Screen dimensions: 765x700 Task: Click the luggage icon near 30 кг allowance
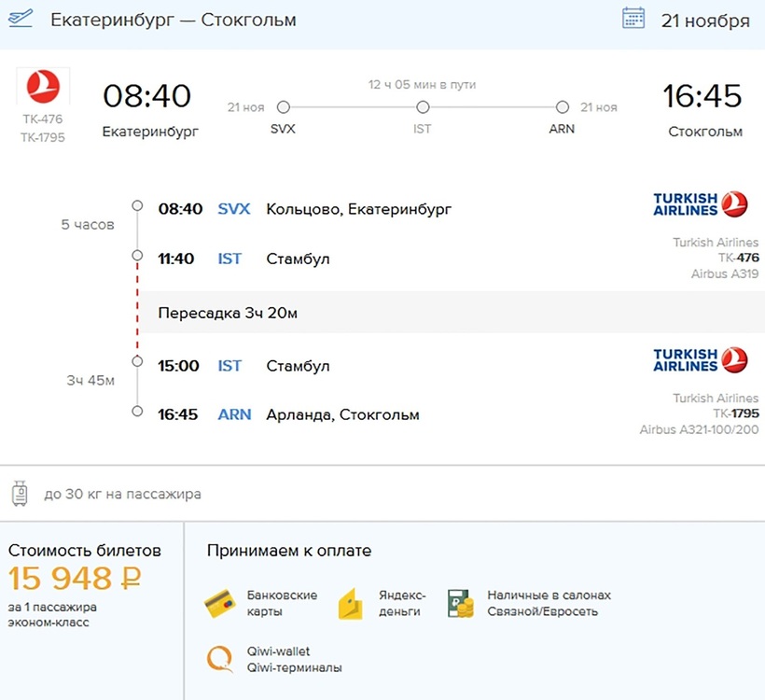coord(20,493)
